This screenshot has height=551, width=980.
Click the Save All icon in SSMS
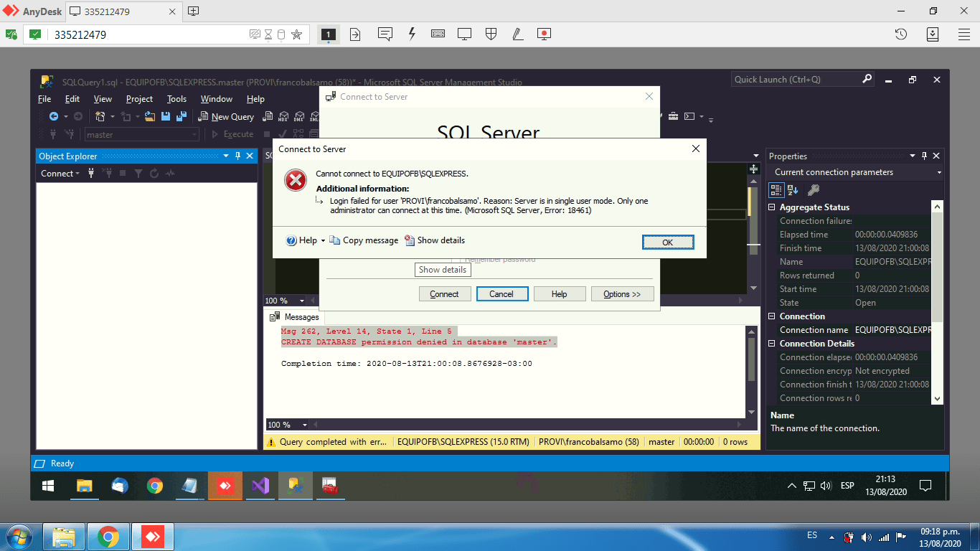point(182,116)
